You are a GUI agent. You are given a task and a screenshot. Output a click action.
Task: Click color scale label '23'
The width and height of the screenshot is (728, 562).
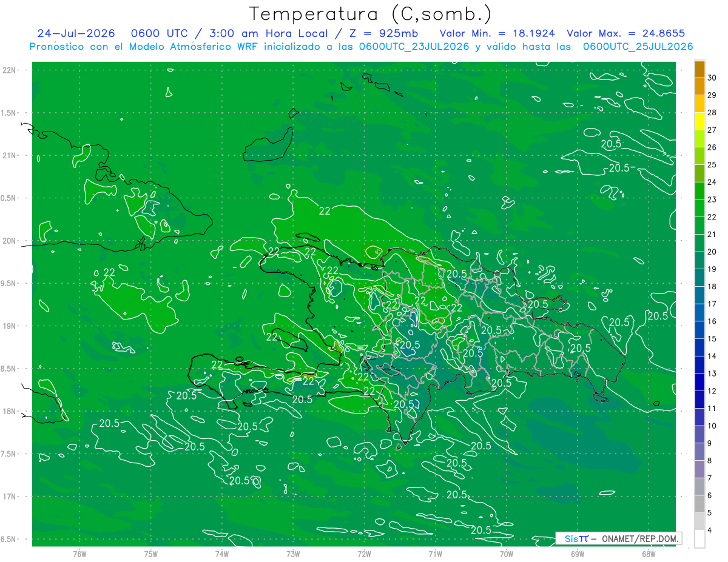712,199
